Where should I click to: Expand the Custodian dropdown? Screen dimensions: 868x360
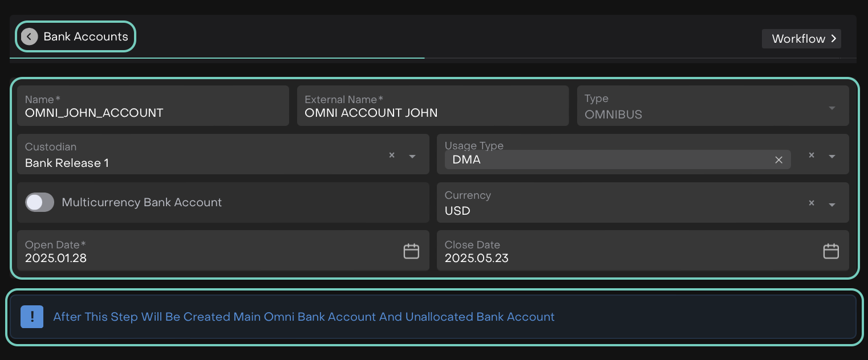tap(412, 156)
